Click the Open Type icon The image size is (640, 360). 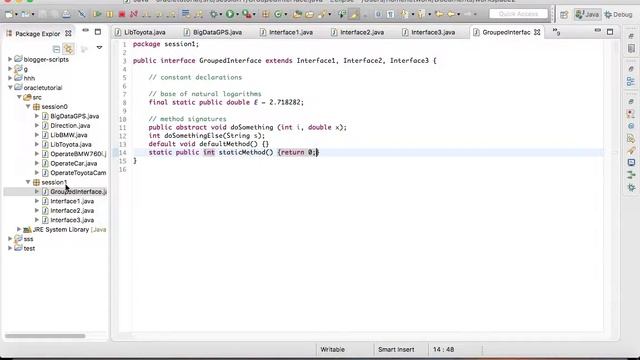297,14
